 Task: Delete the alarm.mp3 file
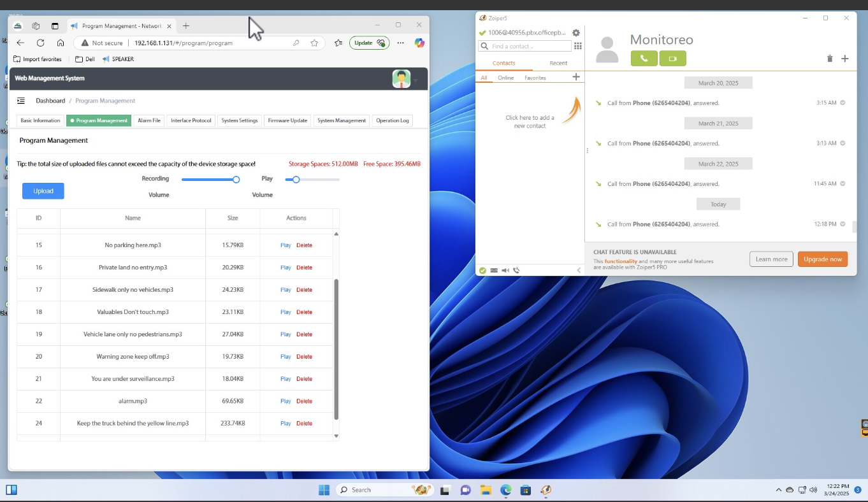304,401
